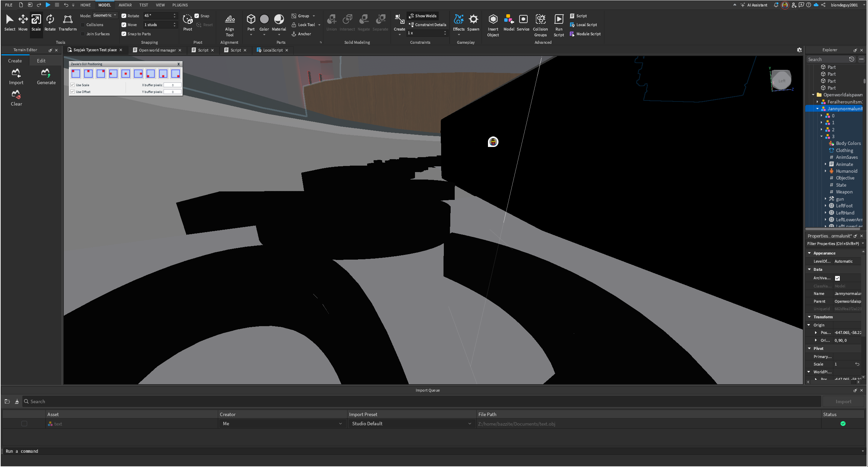Open the Group dropdown arrow
Image resolution: width=868 pixels, height=467 pixels.
click(x=314, y=16)
